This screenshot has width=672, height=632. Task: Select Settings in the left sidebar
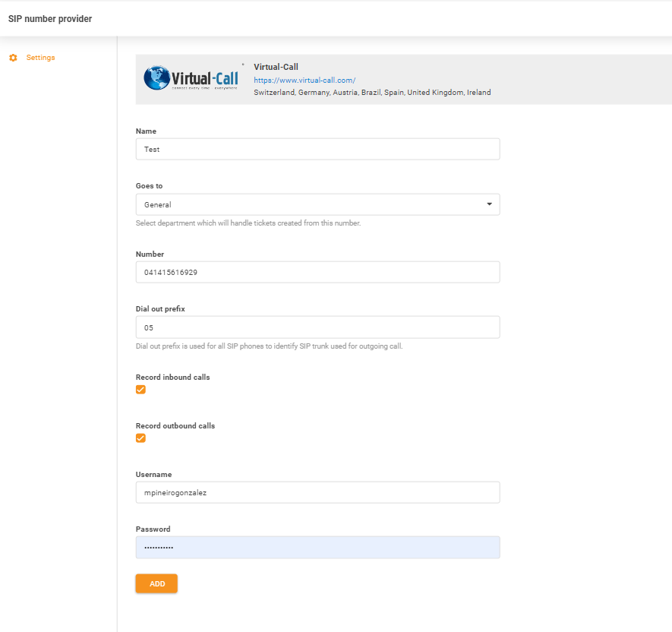tap(40, 57)
